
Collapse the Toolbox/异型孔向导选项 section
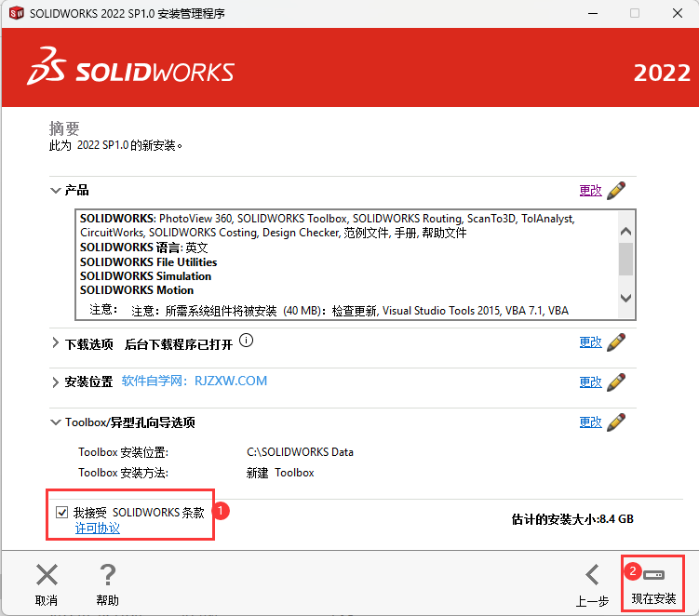coord(55,422)
